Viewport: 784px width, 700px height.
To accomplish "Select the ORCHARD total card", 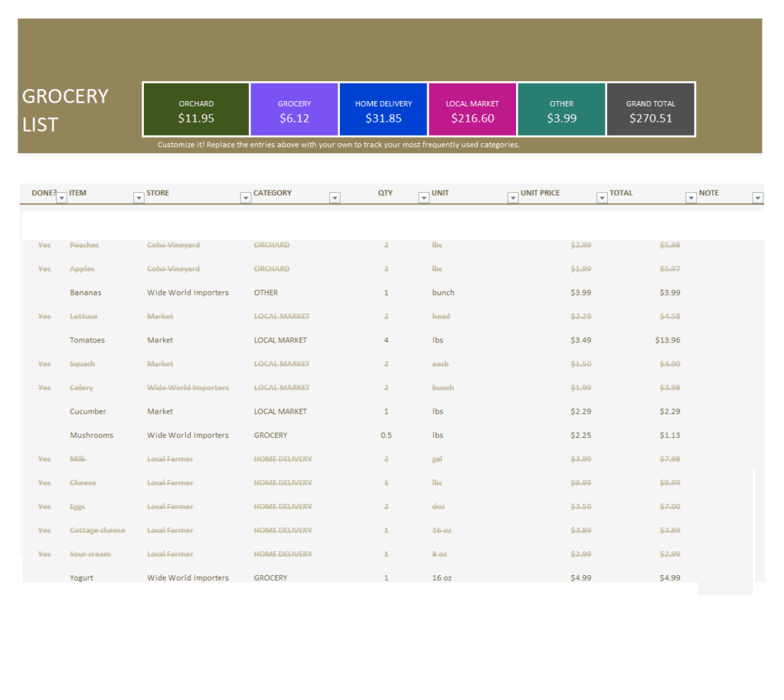I will pyautogui.click(x=196, y=109).
